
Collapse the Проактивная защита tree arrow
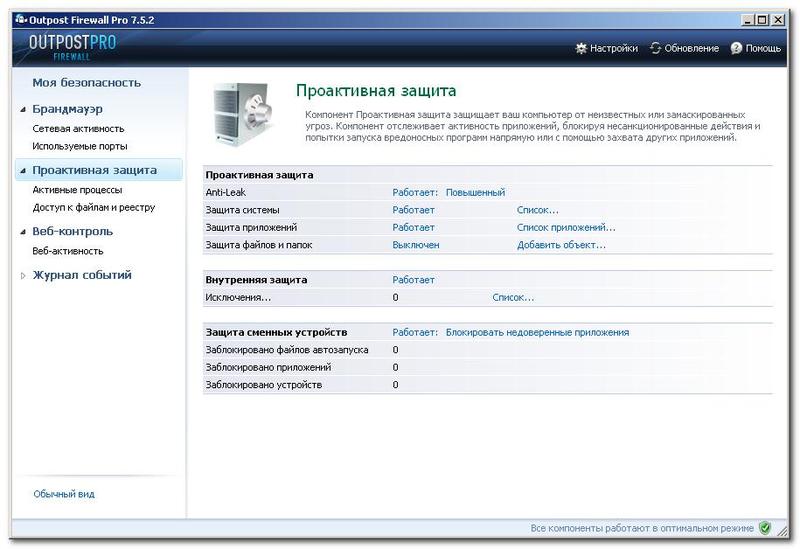click(x=23, y=171)
